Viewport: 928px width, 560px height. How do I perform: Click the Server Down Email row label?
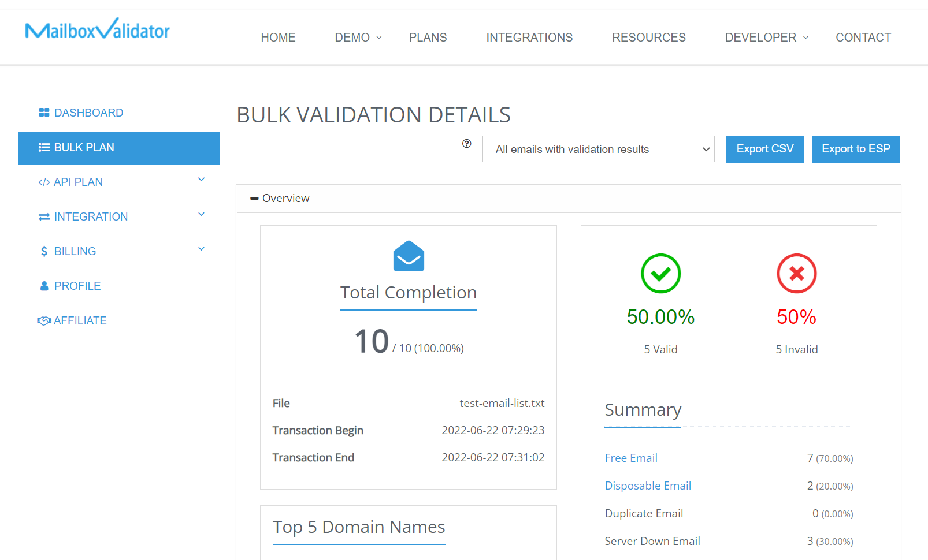652,541
